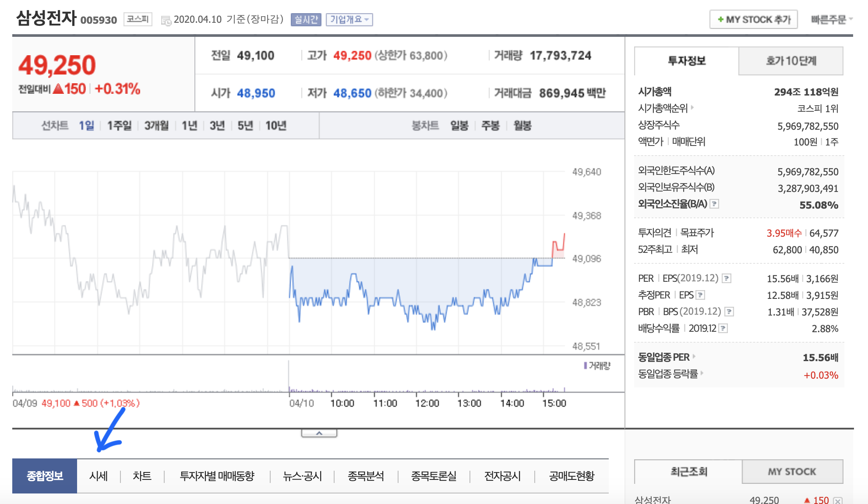The width and height of the screenshot is (868, 504).
Task: Click the help icon next to 배당수익률 2019.12
Action: (x=723, y=328)
